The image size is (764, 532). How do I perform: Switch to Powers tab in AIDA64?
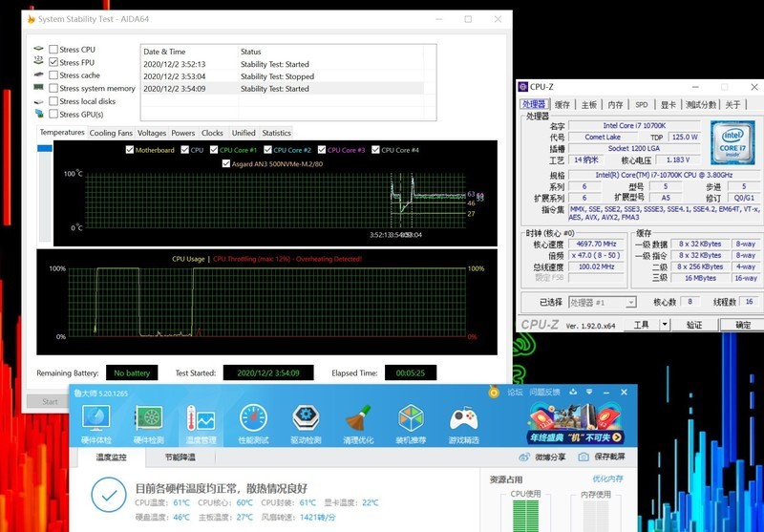[183, 133]
